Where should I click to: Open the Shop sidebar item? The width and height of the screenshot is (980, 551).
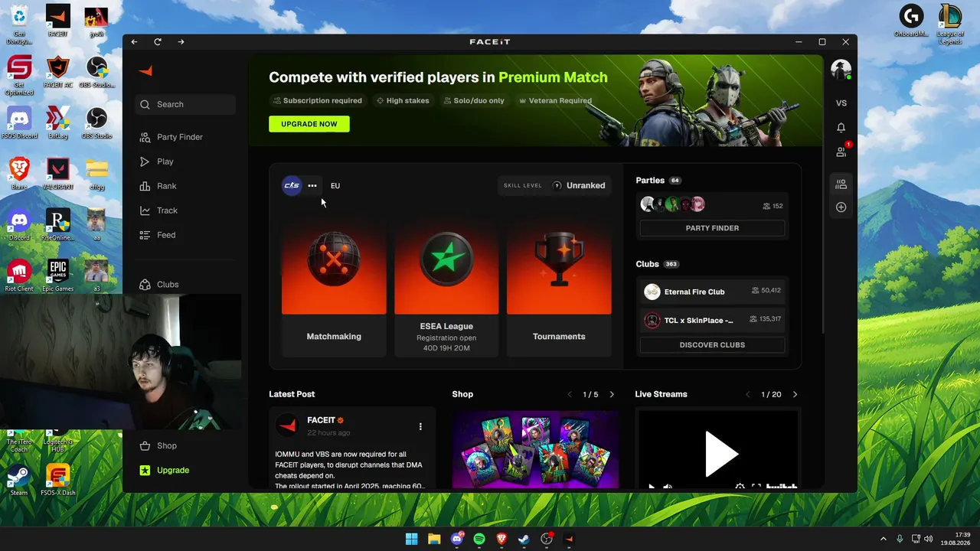pyautogui.click(x=185, y=445)
